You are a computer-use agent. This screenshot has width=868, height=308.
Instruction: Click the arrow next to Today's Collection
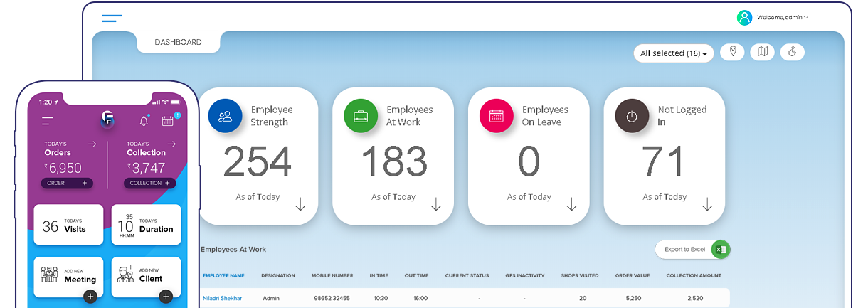point(171,144)
